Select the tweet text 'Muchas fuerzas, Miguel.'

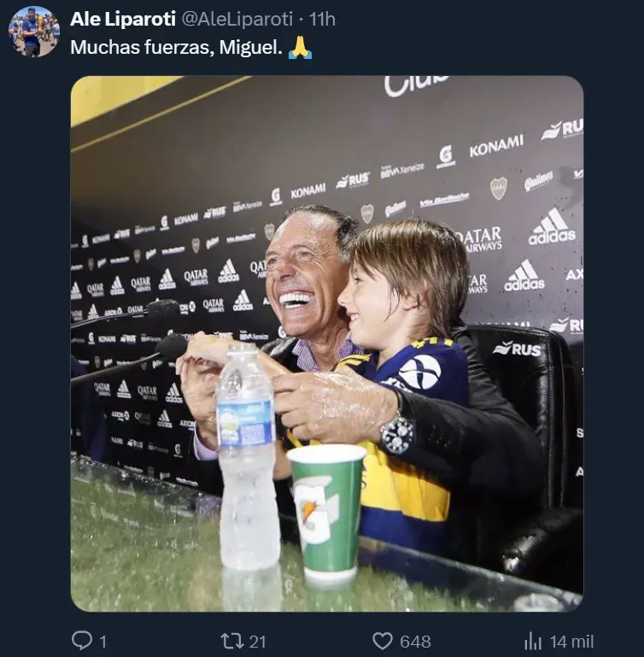tap(175, 48)
